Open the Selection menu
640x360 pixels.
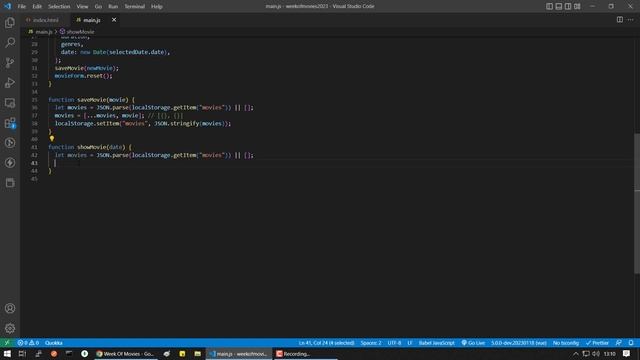click(59, 7)
